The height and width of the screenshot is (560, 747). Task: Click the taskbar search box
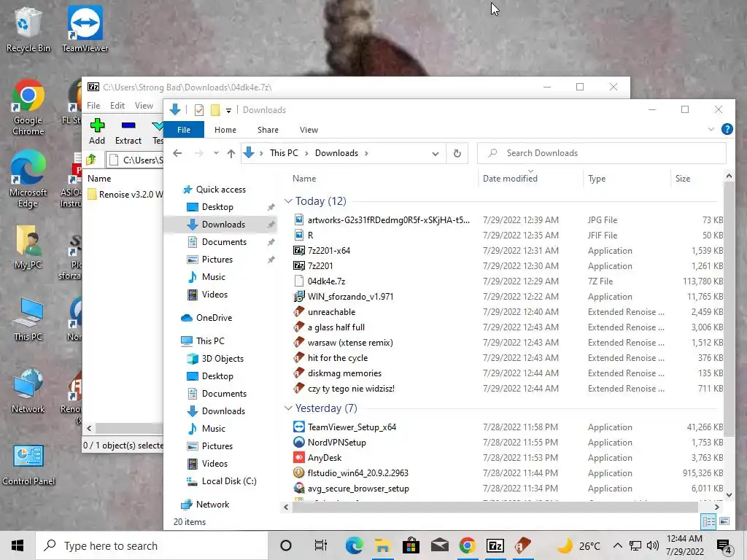tap(152, 545)
